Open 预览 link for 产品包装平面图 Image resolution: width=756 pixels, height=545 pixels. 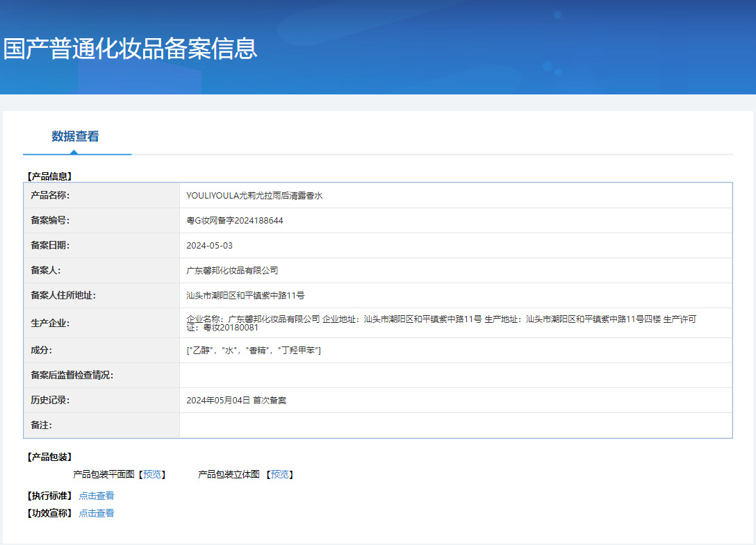click(x=152, y=475)
